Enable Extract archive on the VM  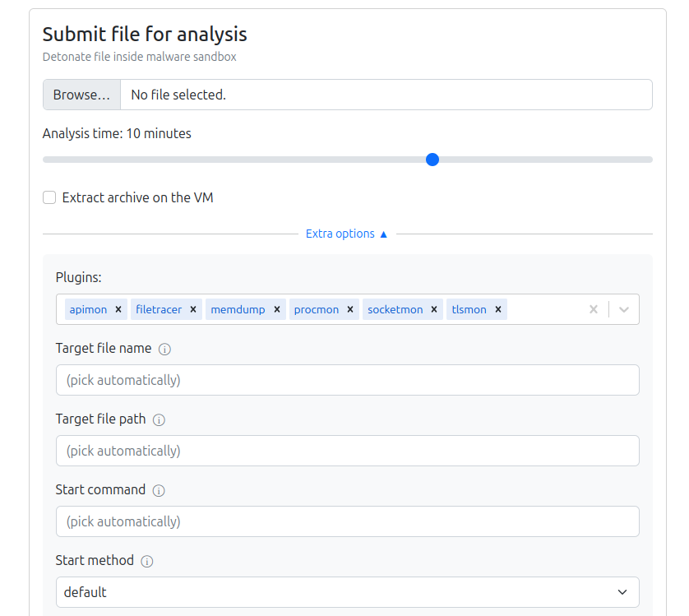(x=49, y=197)
